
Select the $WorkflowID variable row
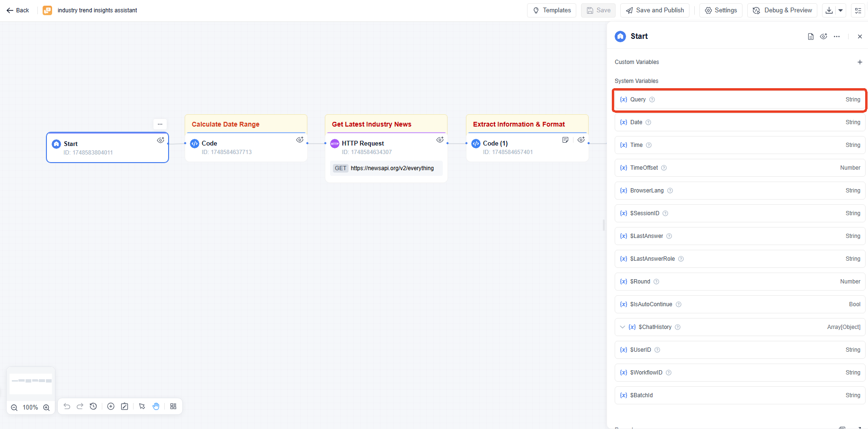(740, 373)
